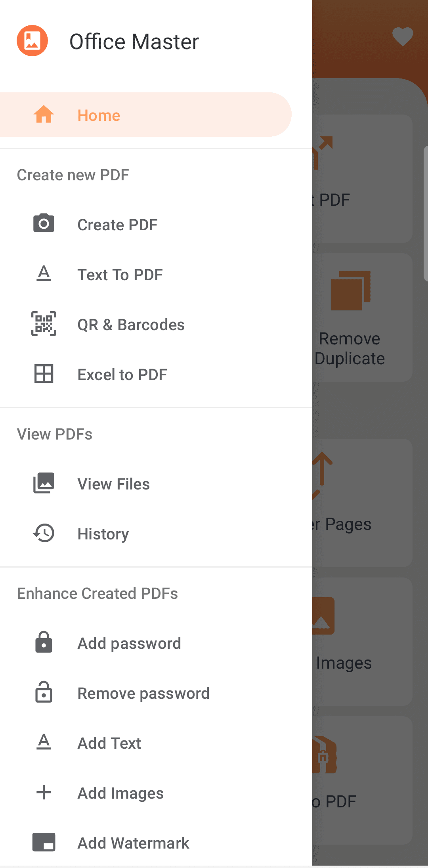The image size is (428, 868).
Task: Tap the camera icon for Create PDF
Action: point(44,224)
